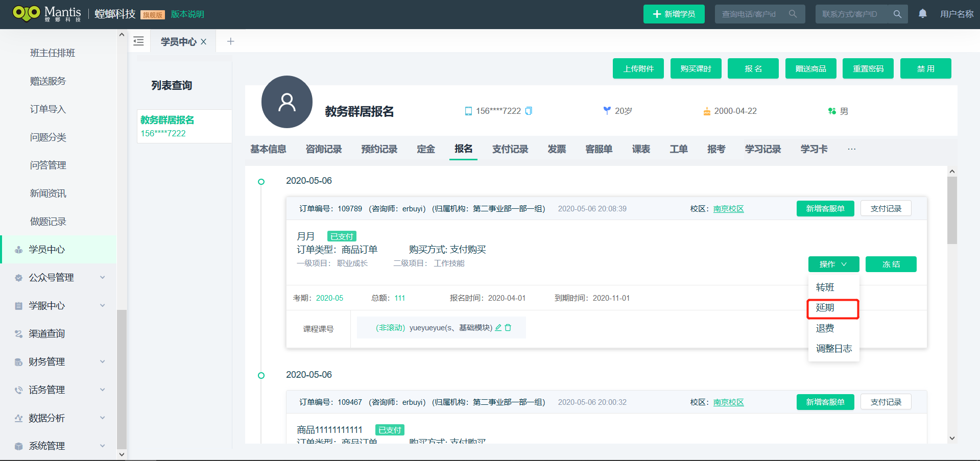Click the age icon beside 20岁
This screenshot has width=980, height=461.
coord(607,110)
